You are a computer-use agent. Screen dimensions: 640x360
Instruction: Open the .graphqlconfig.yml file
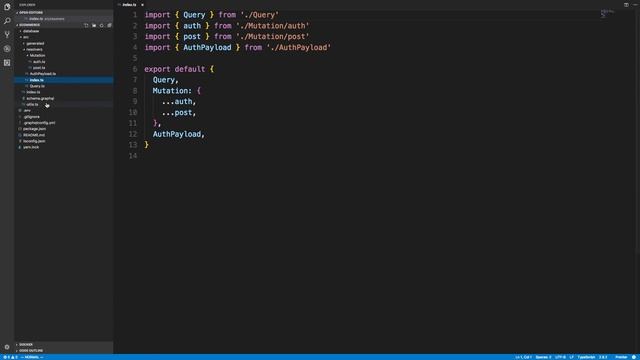pyautogui.click(x=39, y=123)
